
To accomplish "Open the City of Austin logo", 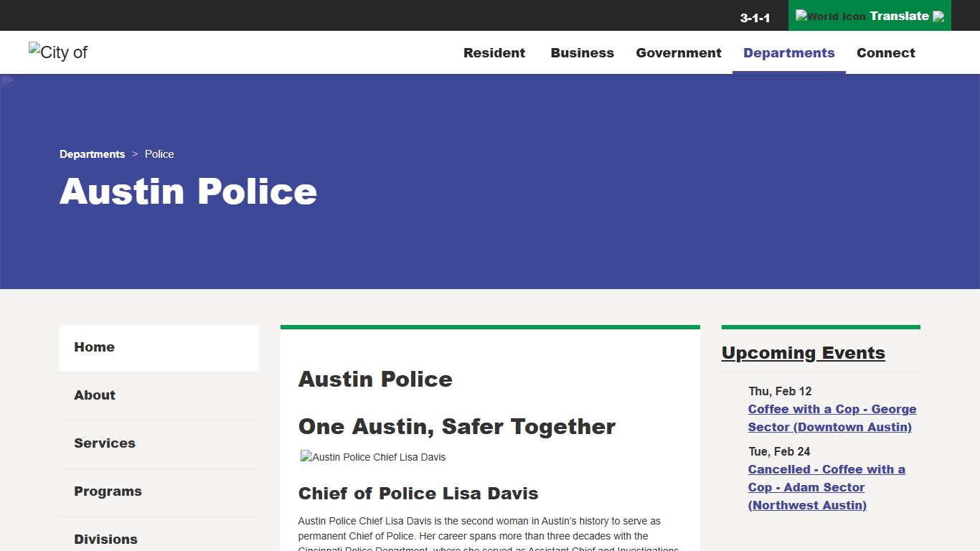I will pos(57,52).
